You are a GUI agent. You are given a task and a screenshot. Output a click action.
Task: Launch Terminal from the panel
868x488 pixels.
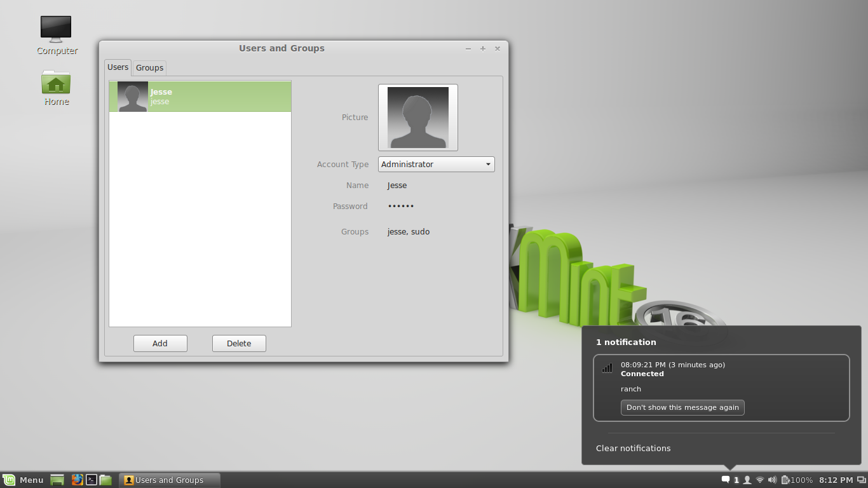click(x=92, y=480)
